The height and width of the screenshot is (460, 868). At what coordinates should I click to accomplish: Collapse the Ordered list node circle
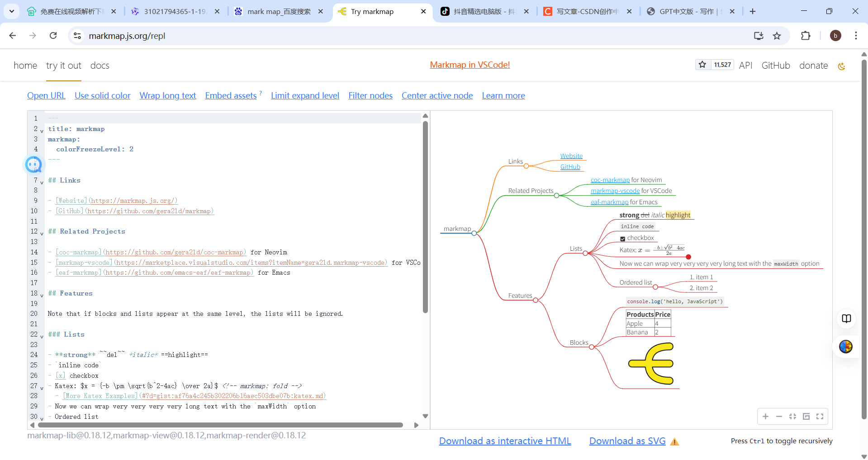(655, 287)
